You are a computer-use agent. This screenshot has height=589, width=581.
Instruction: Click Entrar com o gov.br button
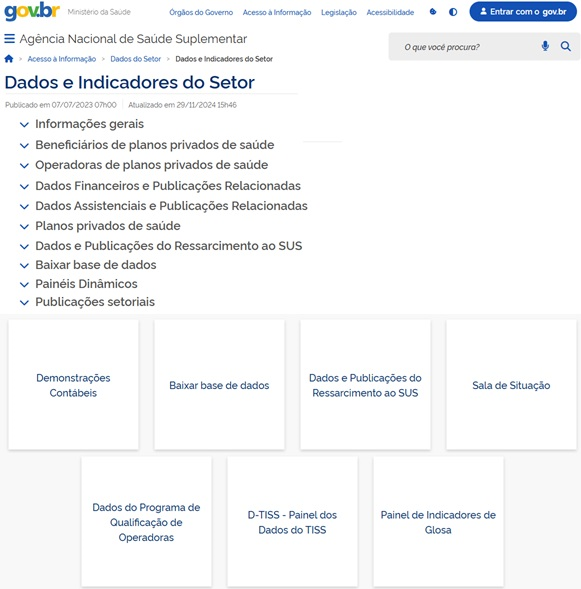tap(523, 12)
